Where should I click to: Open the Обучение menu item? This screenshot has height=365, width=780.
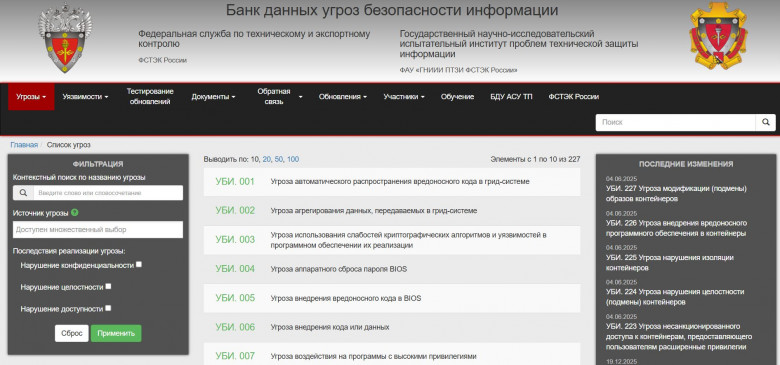pyautogui.click(x=457, y=97)
